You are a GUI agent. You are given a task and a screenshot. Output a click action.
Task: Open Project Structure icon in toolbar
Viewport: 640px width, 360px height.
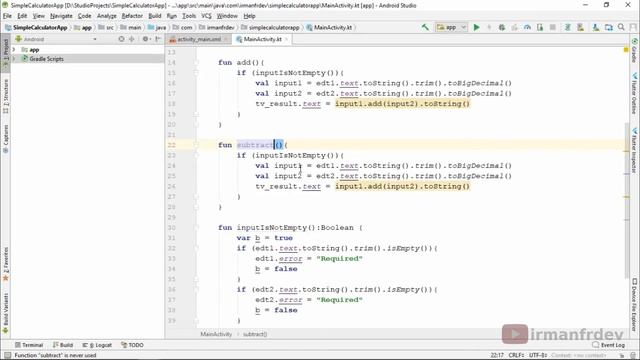pos(609,27)
